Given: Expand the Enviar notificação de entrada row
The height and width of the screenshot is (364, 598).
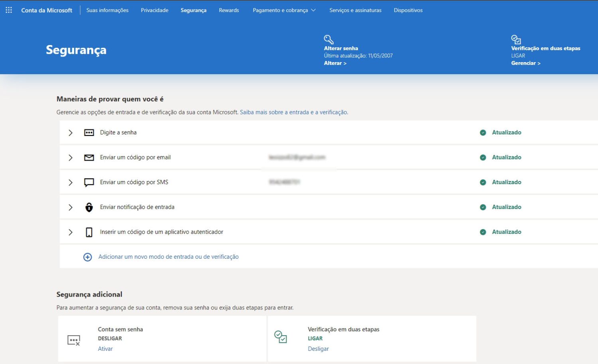Looking at the screenshot, I should [x=71, y=207].
